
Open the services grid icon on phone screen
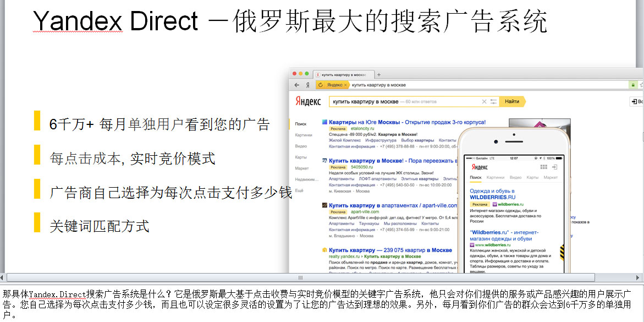point(544,167)
